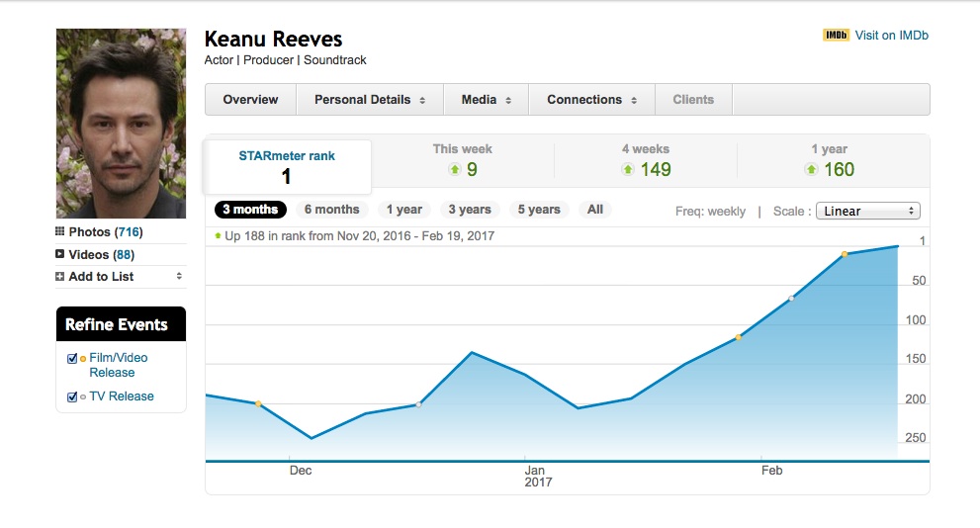This screenshot has height=528, width=980.
Task: Click the yellow IMDb logo icon
Action: click(x=836, y=36)
